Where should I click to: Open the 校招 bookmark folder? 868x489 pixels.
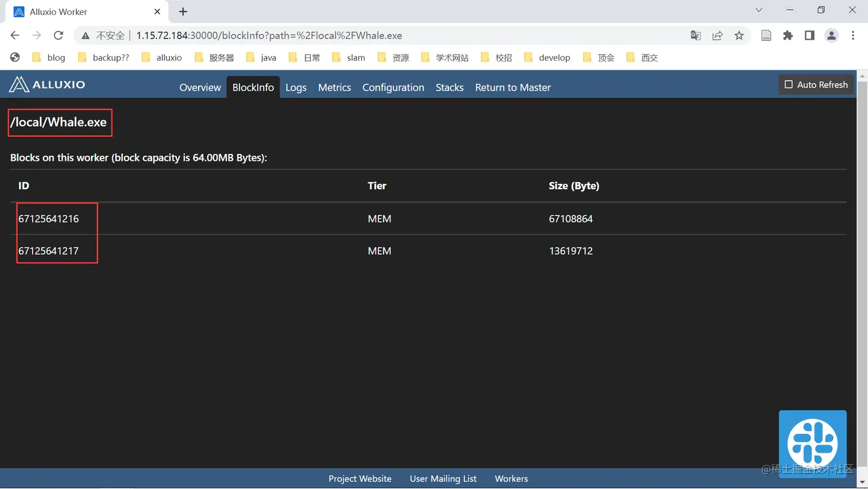497,57
